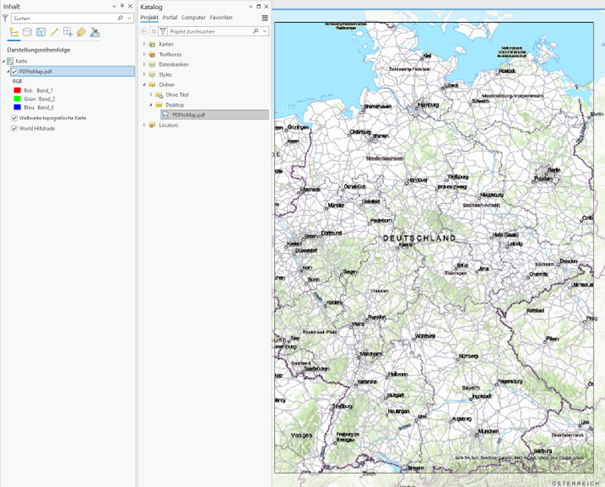Image resolution: width=605 pixels, height=487 pixels.
Task: Expand the Ohne Titel folder
Action: coord(151,95)
